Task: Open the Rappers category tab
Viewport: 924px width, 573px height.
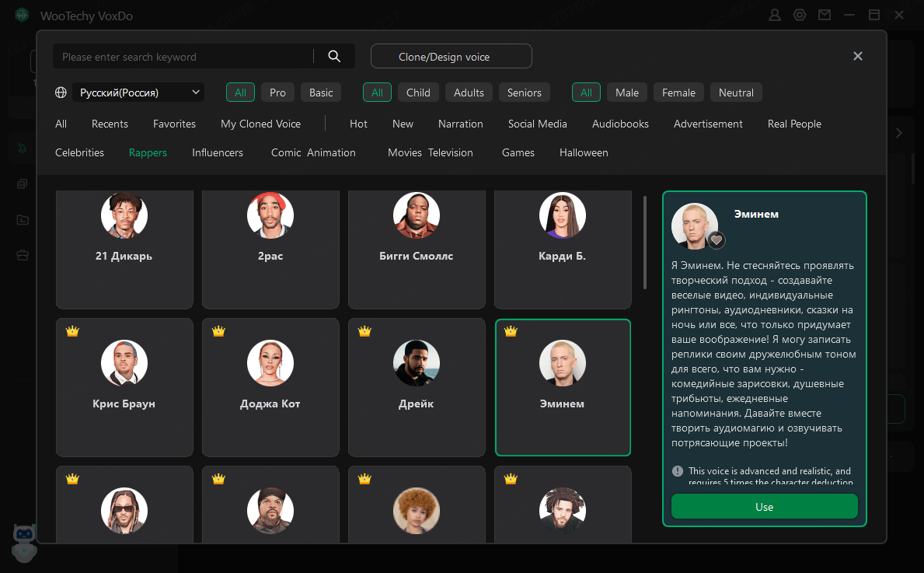Action: tap(148, 152)
